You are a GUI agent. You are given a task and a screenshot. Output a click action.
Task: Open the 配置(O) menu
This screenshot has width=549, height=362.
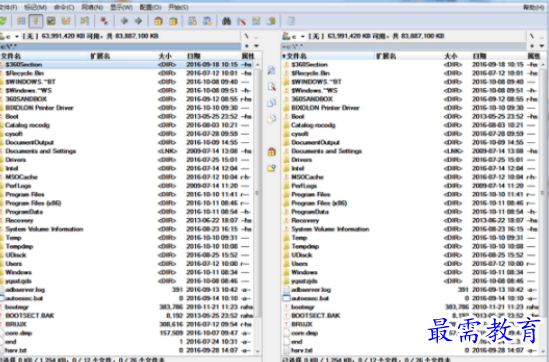click(x=150, y=7)
